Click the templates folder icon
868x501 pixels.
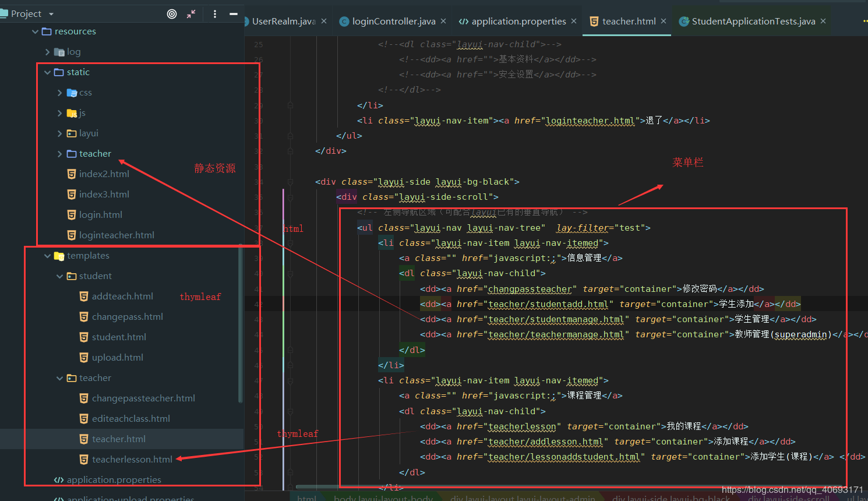59,256
